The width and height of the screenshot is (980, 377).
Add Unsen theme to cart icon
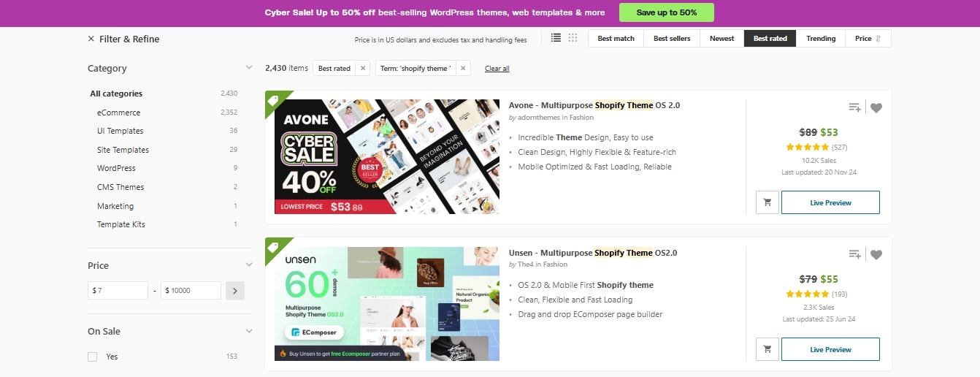[x=767, y=349]
